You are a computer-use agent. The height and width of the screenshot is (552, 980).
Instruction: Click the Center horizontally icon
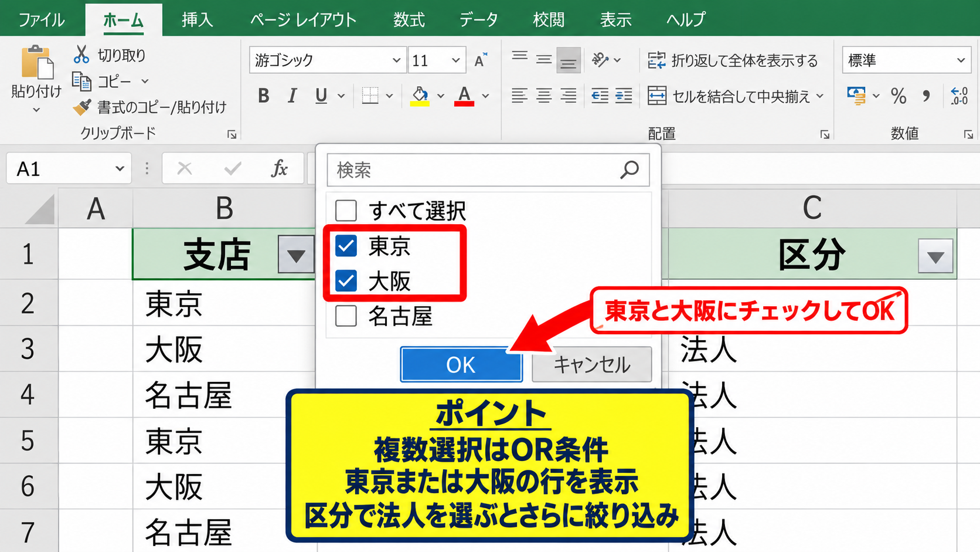(544, 96)
